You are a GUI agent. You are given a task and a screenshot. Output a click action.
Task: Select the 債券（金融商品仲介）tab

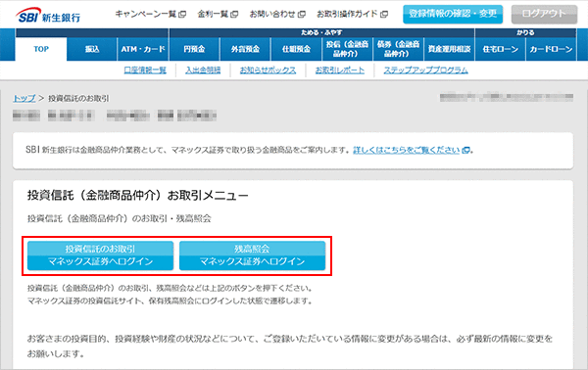point(398,49)
